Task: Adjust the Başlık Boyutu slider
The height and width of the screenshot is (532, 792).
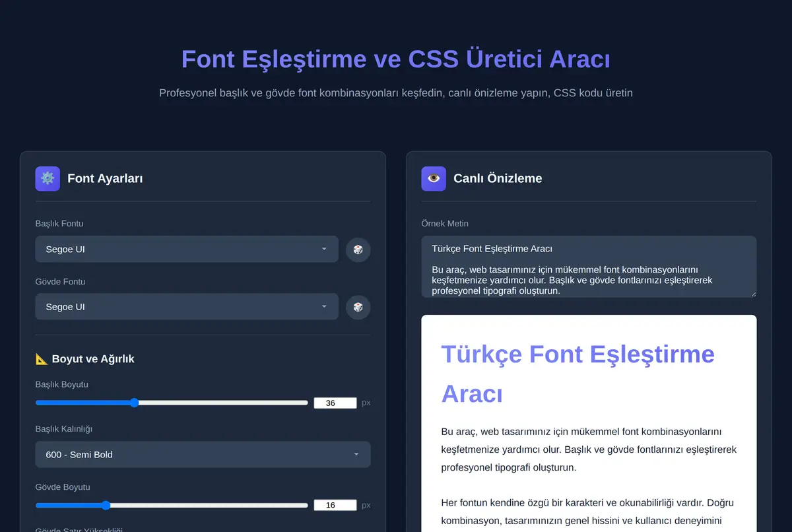Action: 172,403
